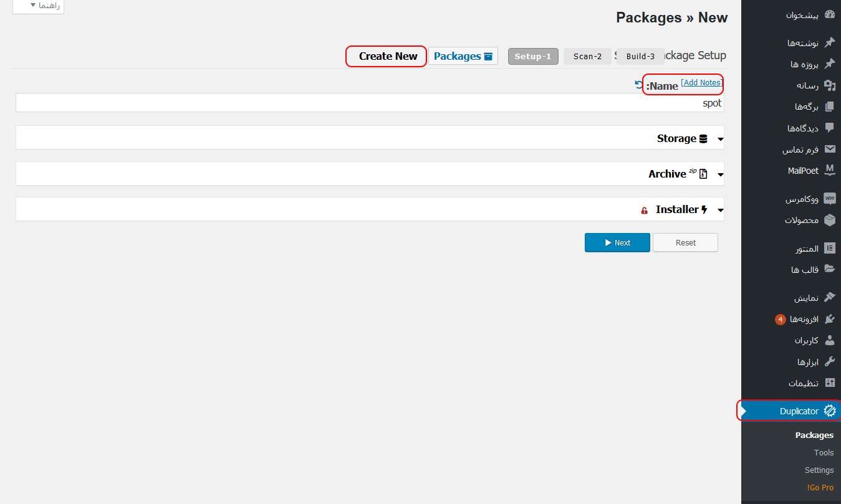Click the ووکامرس Woo icon

pos(829,199)
